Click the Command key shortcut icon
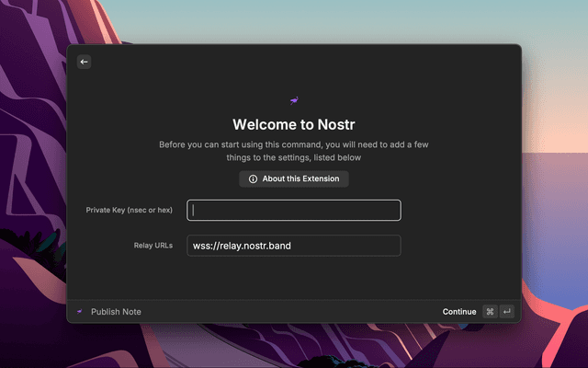The width and height of the screenshot is (588, 368). point(490,312)
